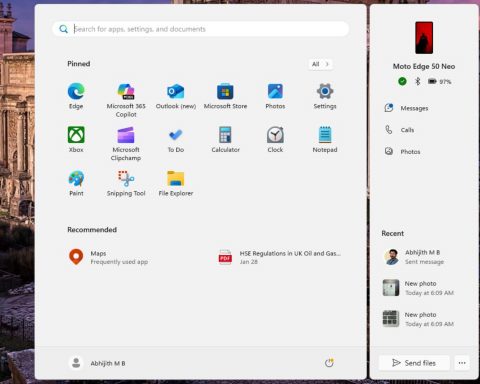
Task: Click the Pinned section heading
Action: [x=79, y=64]
